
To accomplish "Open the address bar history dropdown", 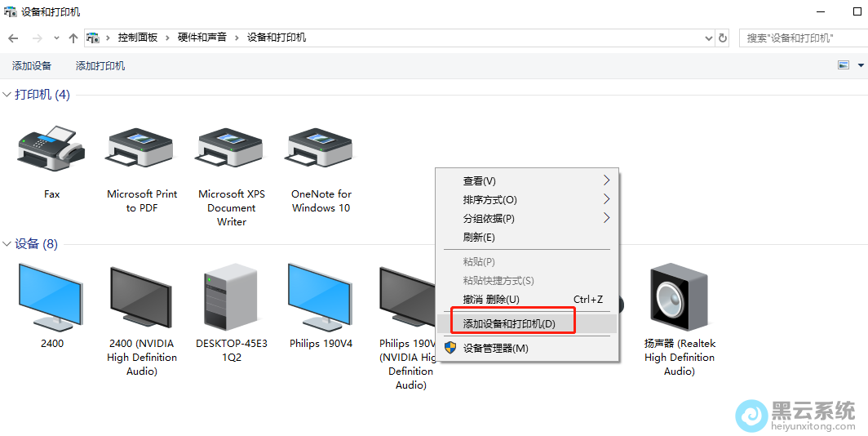I will coord(708,38).
